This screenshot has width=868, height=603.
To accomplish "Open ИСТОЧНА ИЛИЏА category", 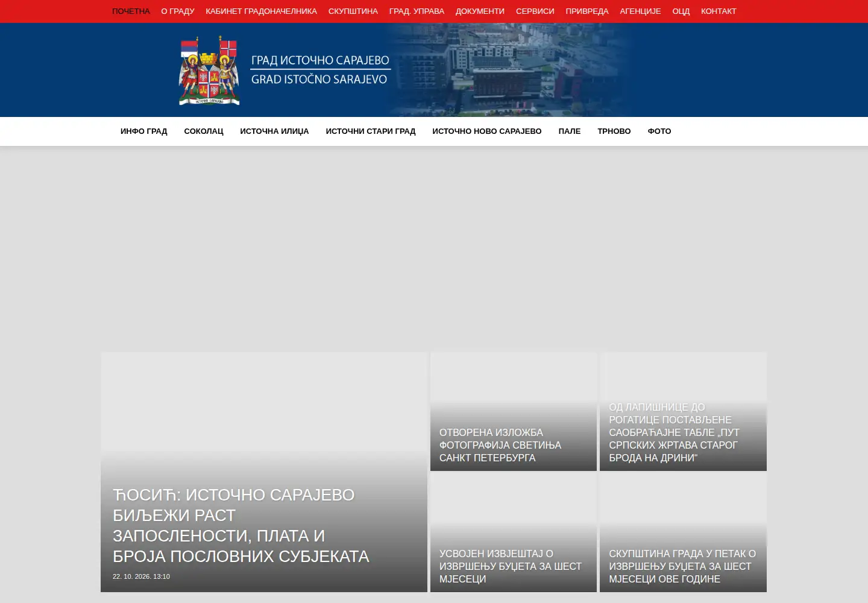I will [274, 131].
